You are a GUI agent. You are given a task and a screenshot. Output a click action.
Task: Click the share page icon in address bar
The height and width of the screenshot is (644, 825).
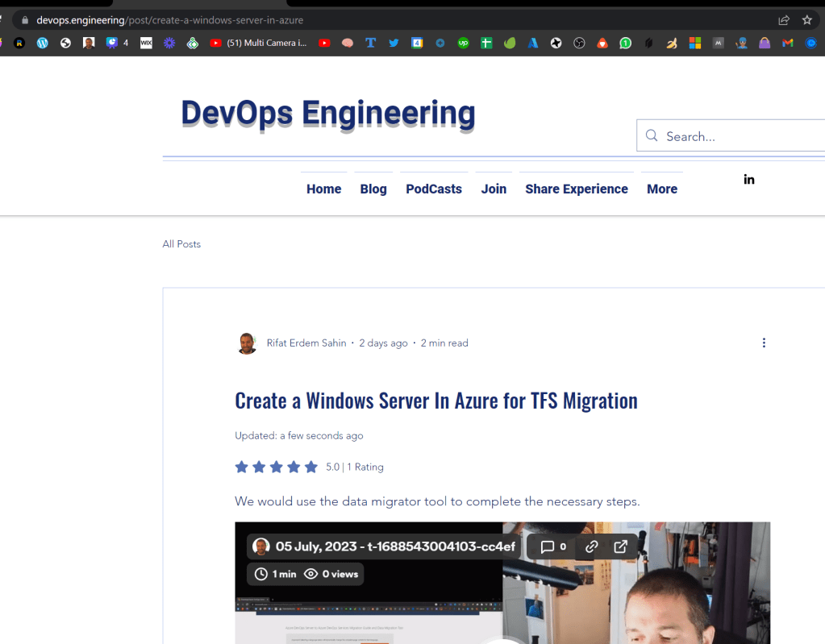click(x=784, y=20)
